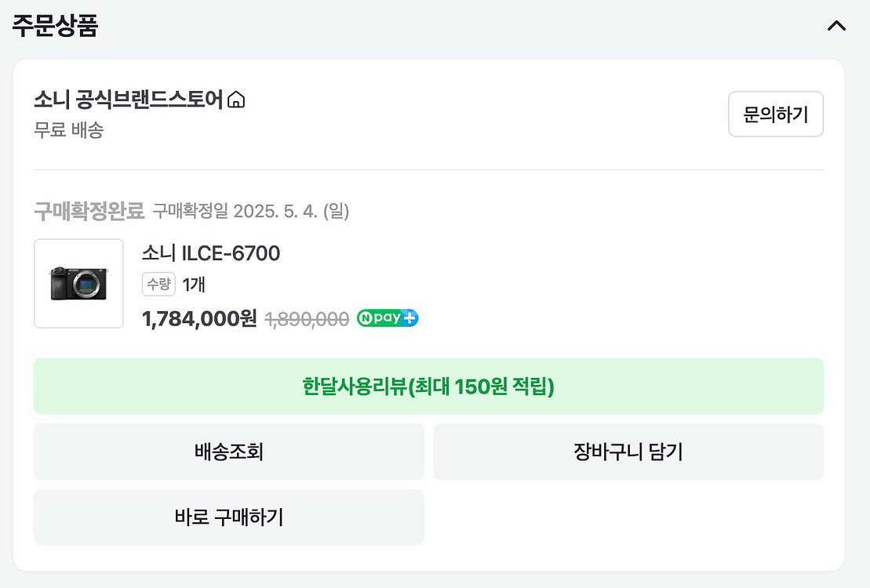Click the 수량 quantity badge

click(158, 285)
